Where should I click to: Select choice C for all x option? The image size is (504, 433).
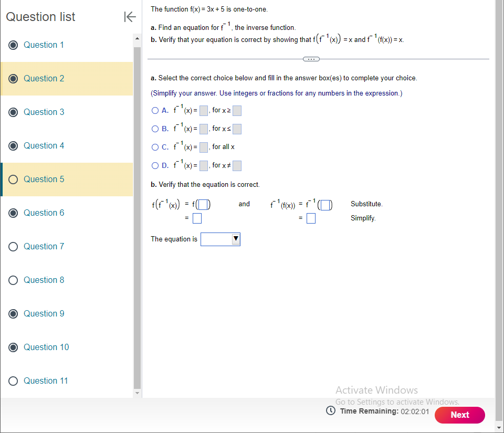pyautogui.click(x=155, y=147)
